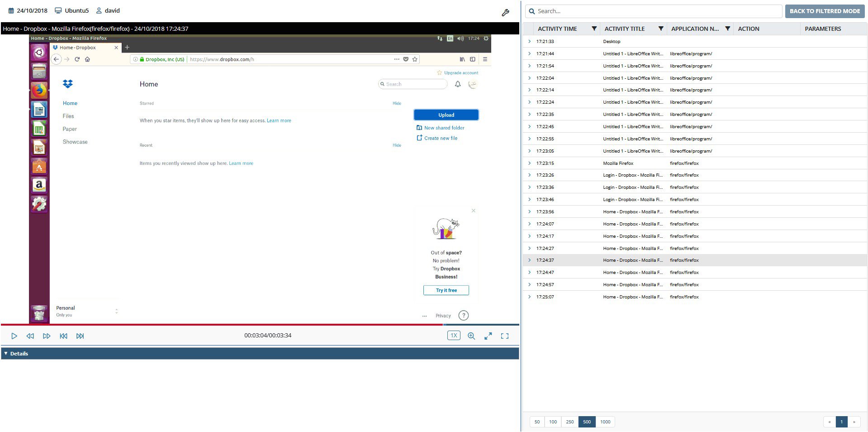The width and height of the screenshot is (868, 432).
Task: Open the Activity Time filter
Action: pos(594,29)
